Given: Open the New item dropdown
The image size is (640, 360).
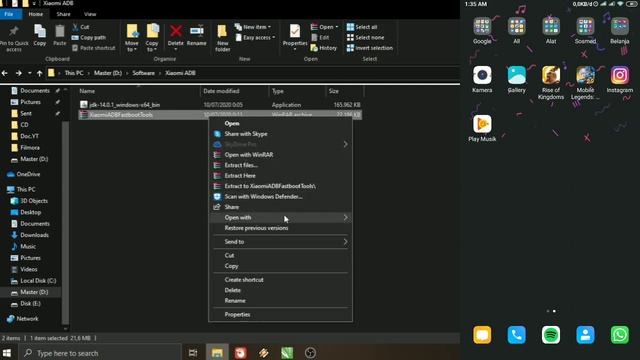Looking at the screenshot, I should tap(253, 27).
